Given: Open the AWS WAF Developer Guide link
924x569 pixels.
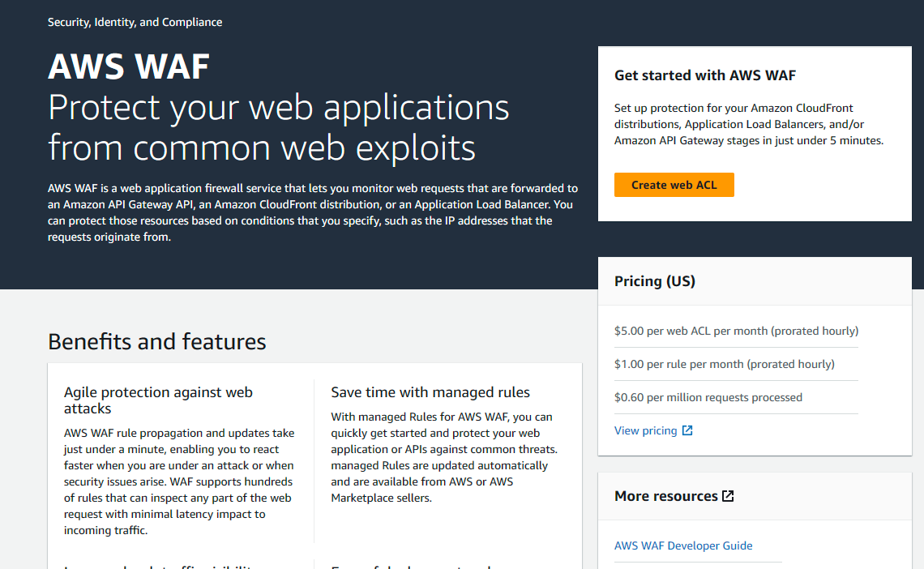Looking at the screenshot, I should point(683,545).
